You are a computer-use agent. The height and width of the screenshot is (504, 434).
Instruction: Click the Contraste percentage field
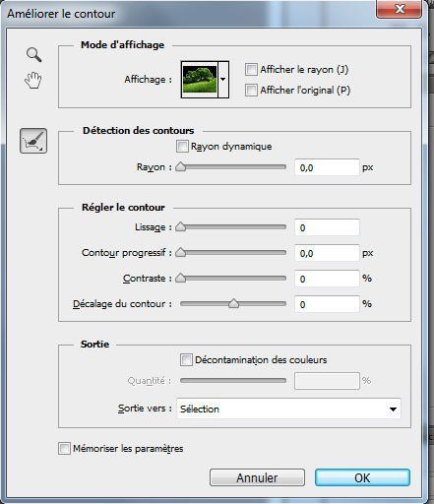pyautogui.click(x=327, y=279)
